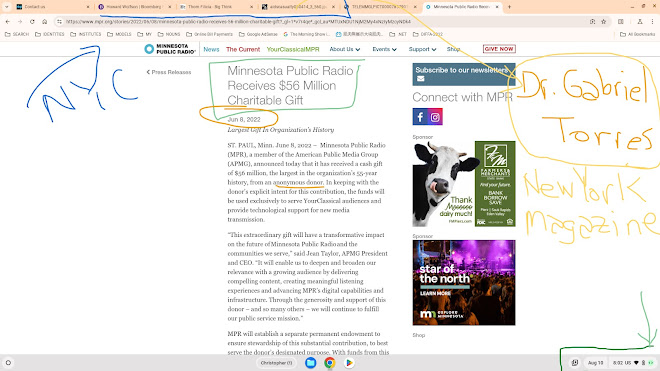660x371 pixels.
Task: Open the Files app on shelf
Action: point(311,363)
